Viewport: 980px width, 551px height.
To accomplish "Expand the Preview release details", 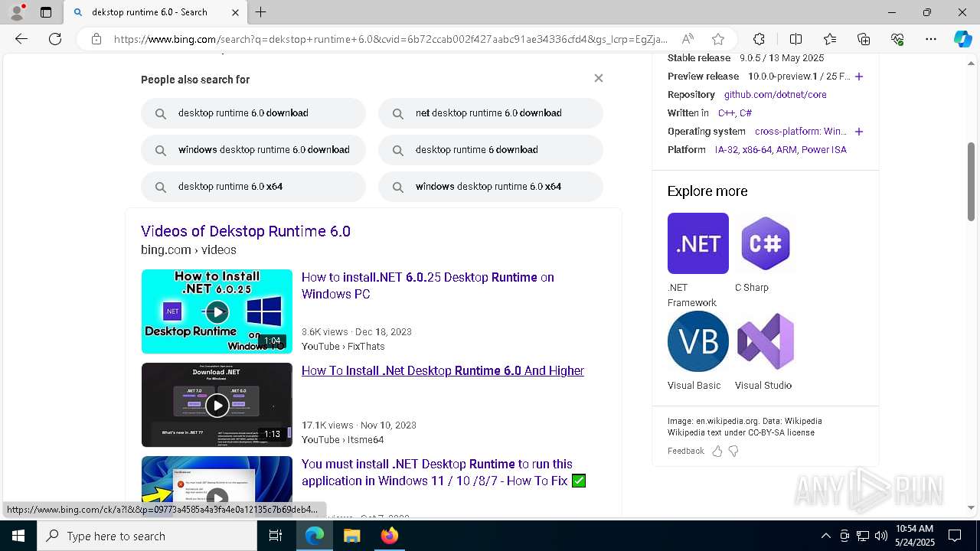I will (x=859, y=77).
